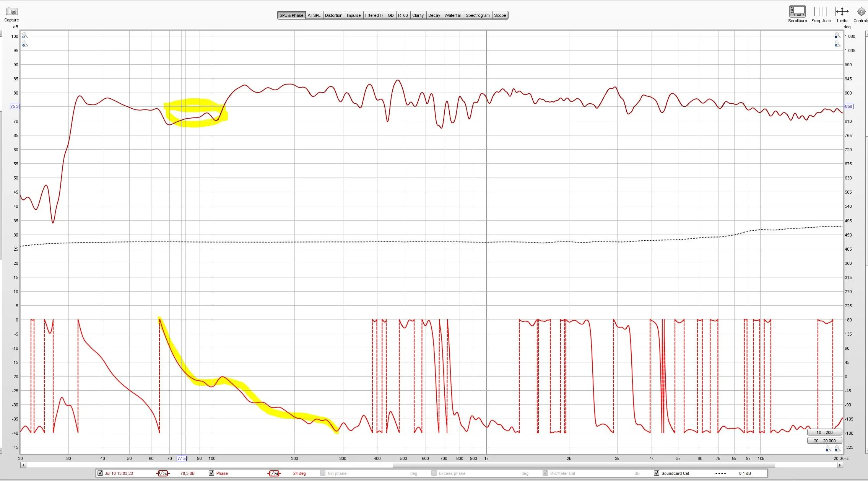Click the Soundcard Cal dotted line sample
Viewport: 868px width, 481px height.
click(720, 473)
